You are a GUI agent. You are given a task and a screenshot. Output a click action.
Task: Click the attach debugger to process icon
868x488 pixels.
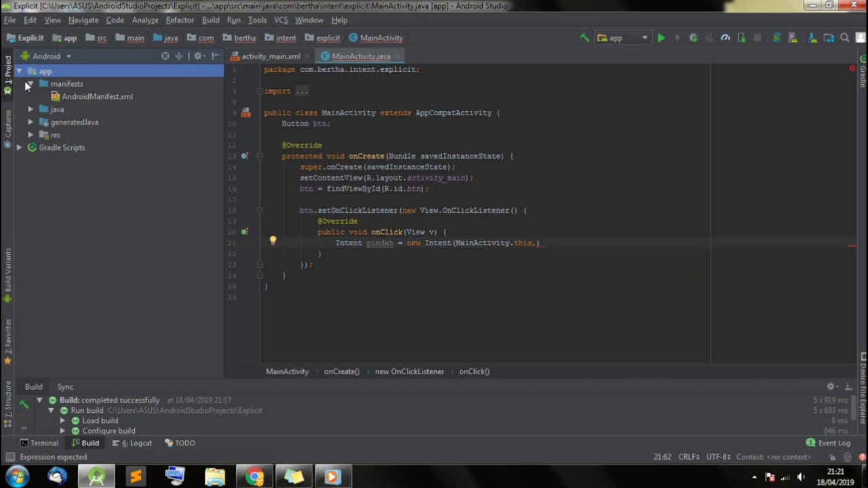point(741,38)
